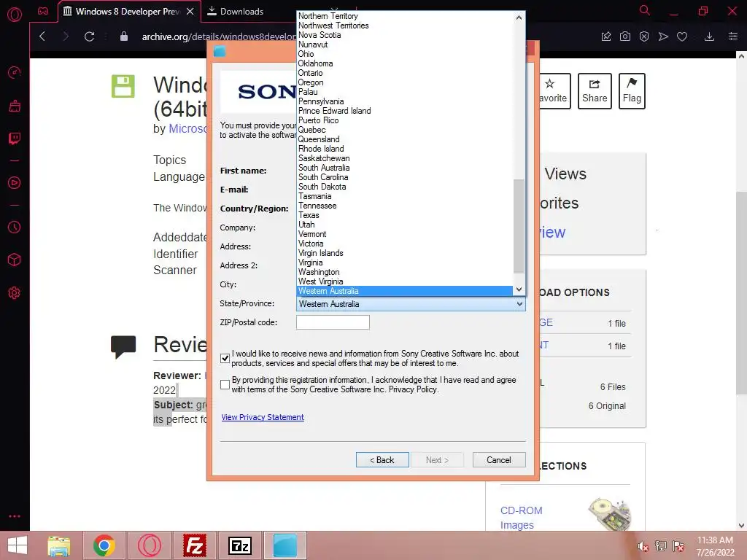Check the privacy policy agreement checkbox
The image size is (747, 560).
click(225, 385)
